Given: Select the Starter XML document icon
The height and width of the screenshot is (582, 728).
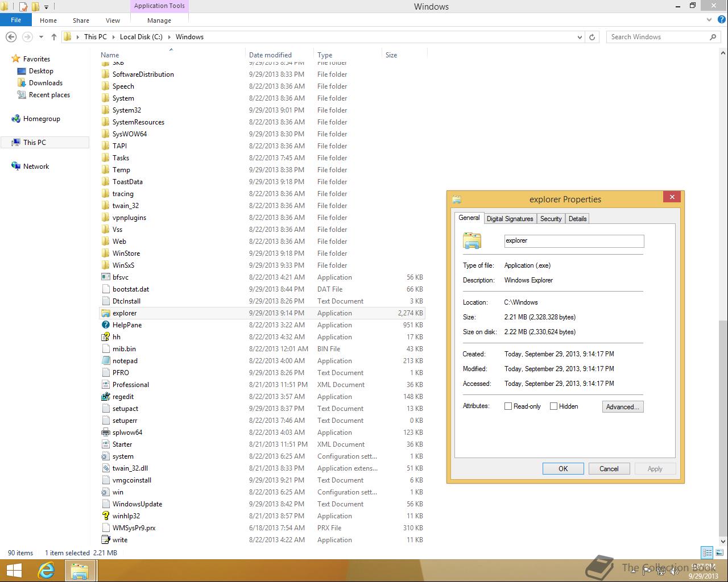Looking at the screenshot, I should [x=105, y=444].
